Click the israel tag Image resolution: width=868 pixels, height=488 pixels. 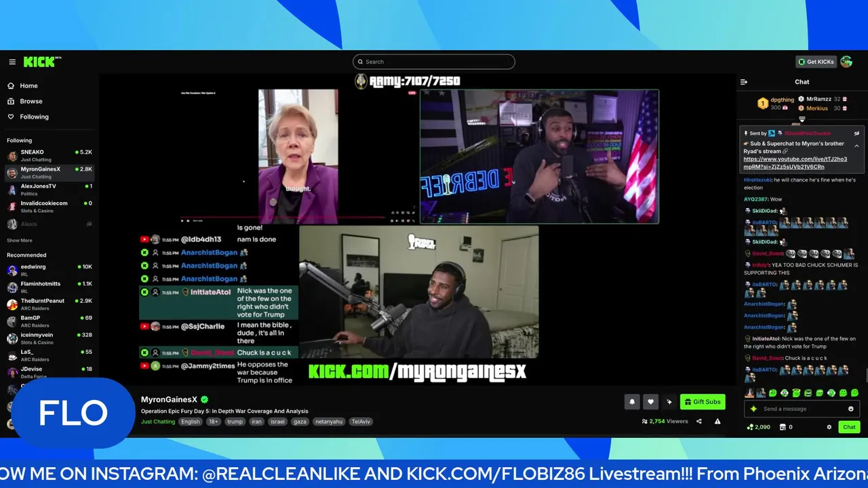tap(277, 422)
